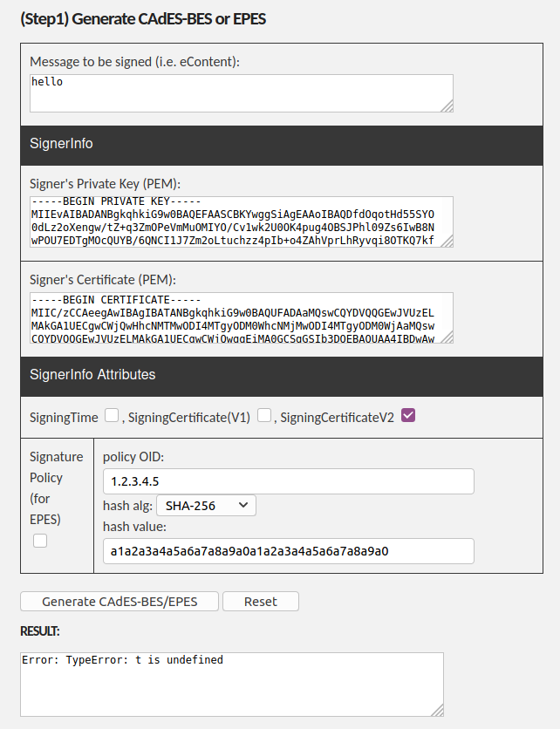Screen dimensions: 560x729
Task: Click the Reset button
Action: pos(260,601)
